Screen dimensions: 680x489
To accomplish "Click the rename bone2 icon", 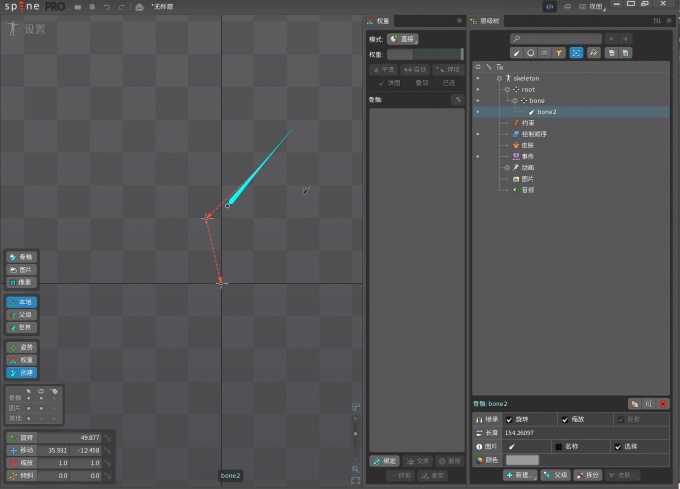I will (x=649, y=404).
